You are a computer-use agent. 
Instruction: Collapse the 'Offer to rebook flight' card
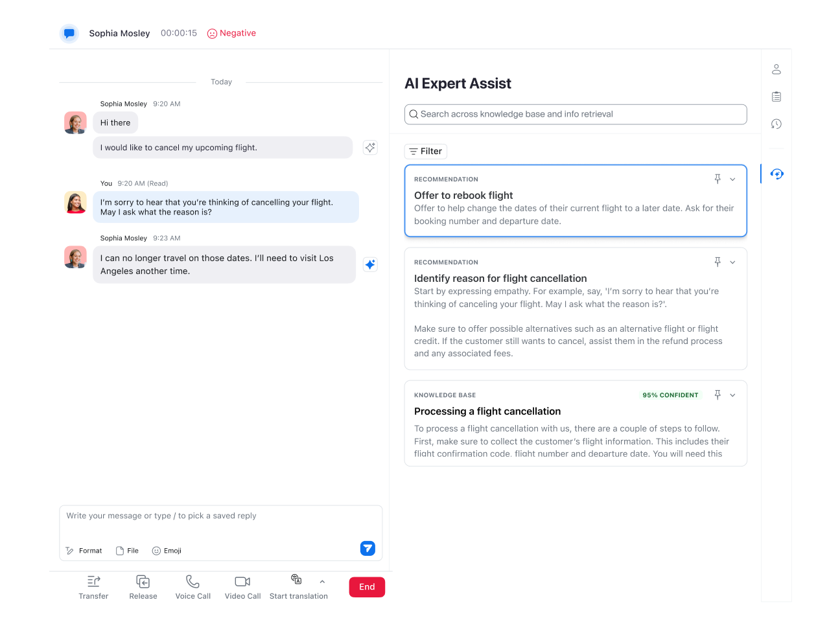pyautogui.click(x=732, y=179)
